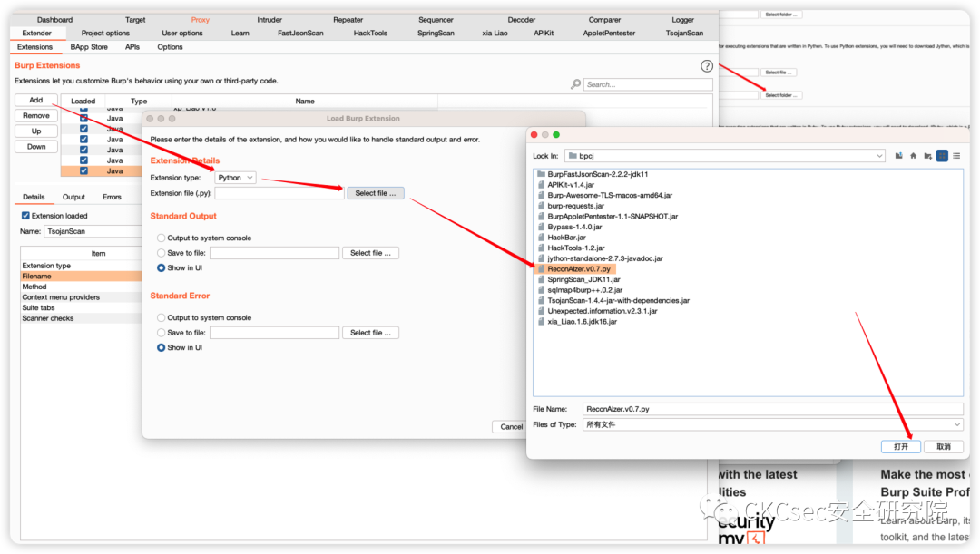Uncheck the Extension loaded checkbox

25,216
